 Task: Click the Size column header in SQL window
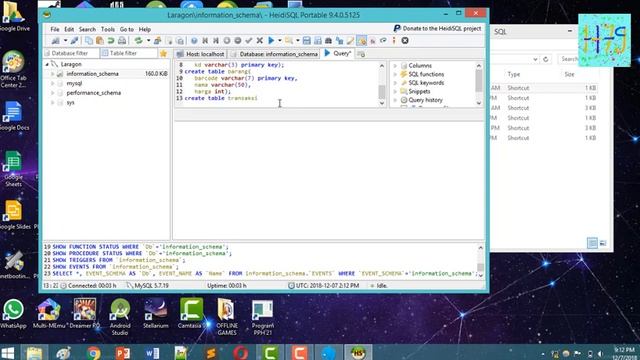(569, 74)
